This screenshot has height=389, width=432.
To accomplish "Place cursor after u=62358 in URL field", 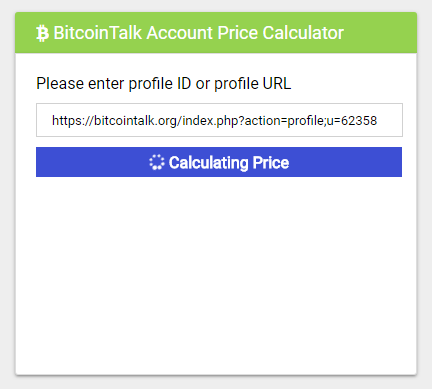I will pos(378,120).
